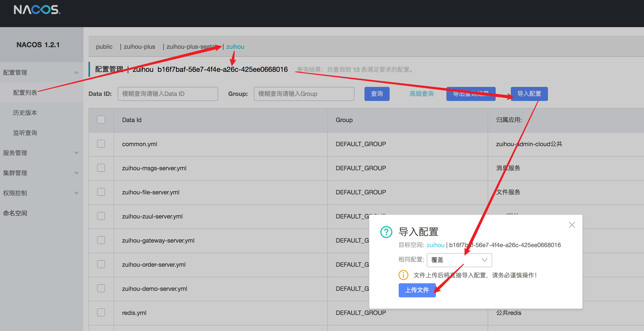Click the question mark icon in dialog
Viewport: 644px width, 331px height.
click(386, 232)
